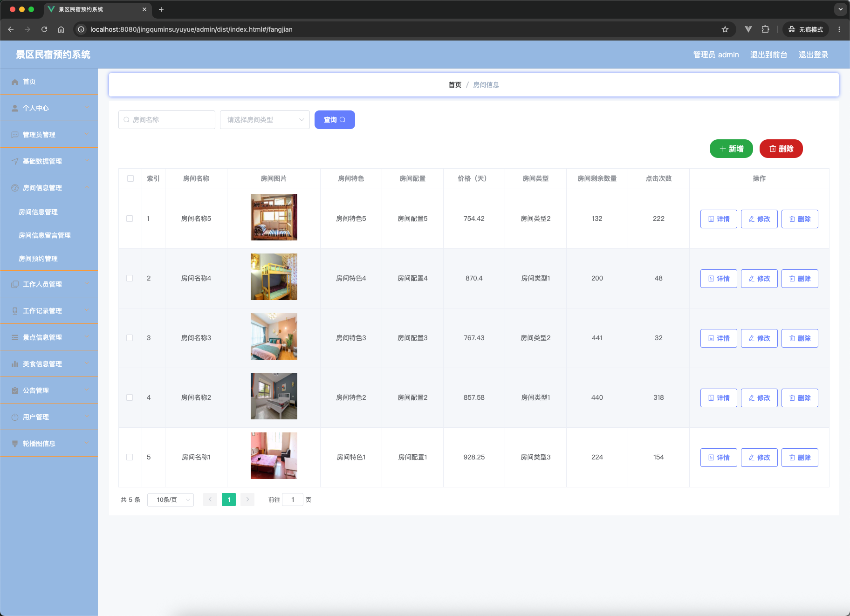Click the paper plane icon next to 基础数据管理

point(15,161)
